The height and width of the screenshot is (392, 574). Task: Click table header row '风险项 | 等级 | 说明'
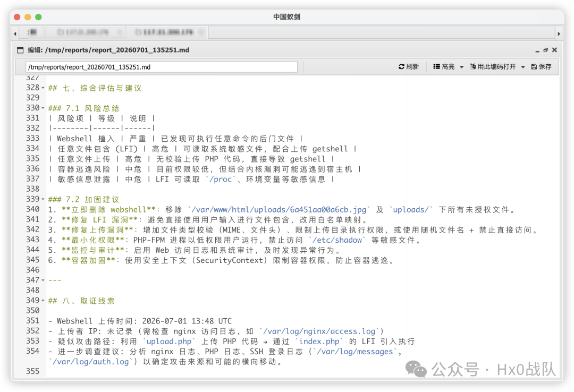point(102,118)
